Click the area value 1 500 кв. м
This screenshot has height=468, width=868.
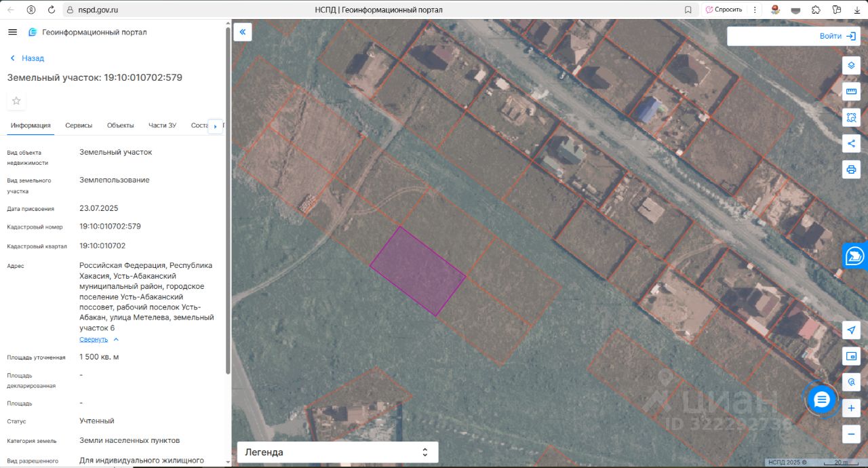99,357
